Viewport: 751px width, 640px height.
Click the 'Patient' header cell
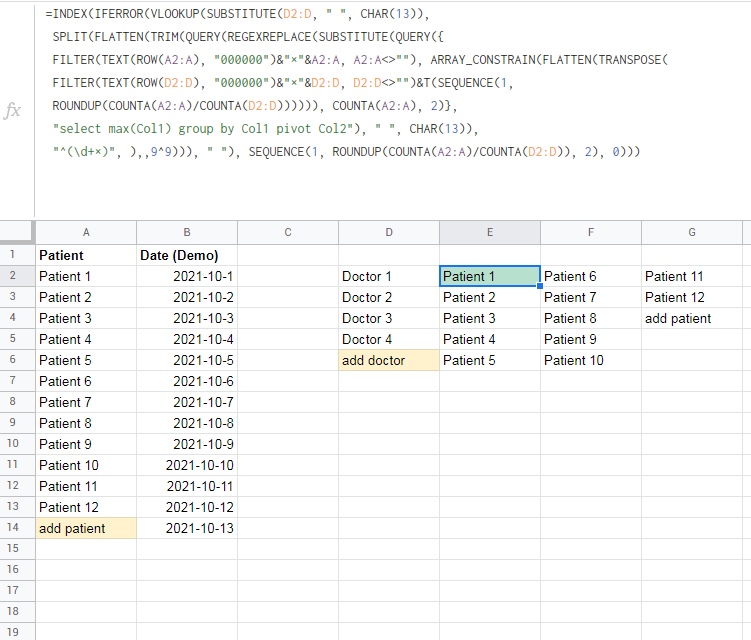[86, 255]
